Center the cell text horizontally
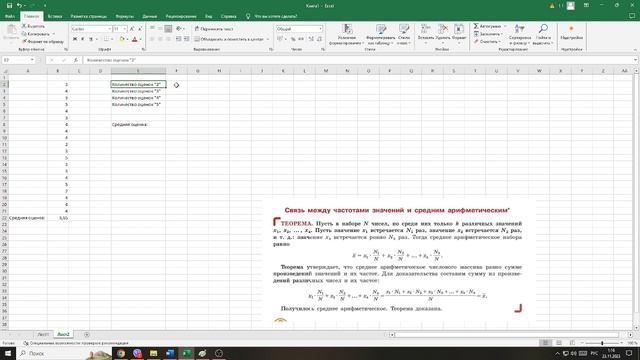The width and height of the screenshot is (640, 360). [160, 39]
